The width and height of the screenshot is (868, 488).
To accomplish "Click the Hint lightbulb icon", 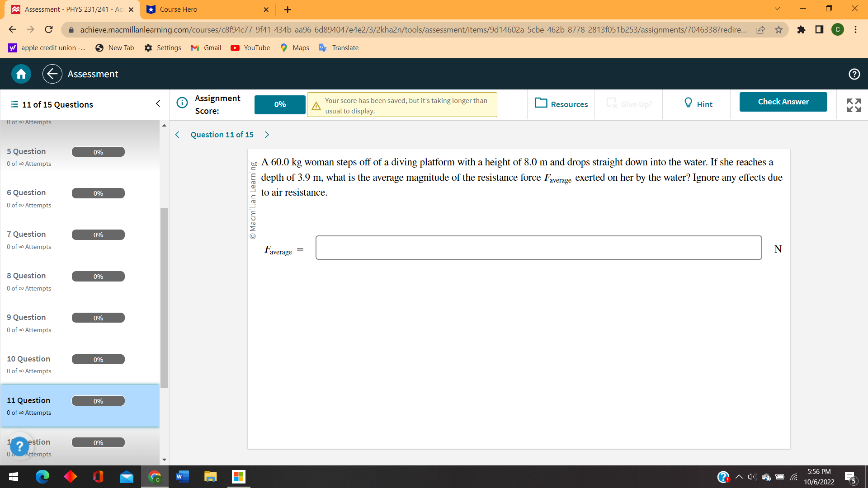I will (688, 103).
